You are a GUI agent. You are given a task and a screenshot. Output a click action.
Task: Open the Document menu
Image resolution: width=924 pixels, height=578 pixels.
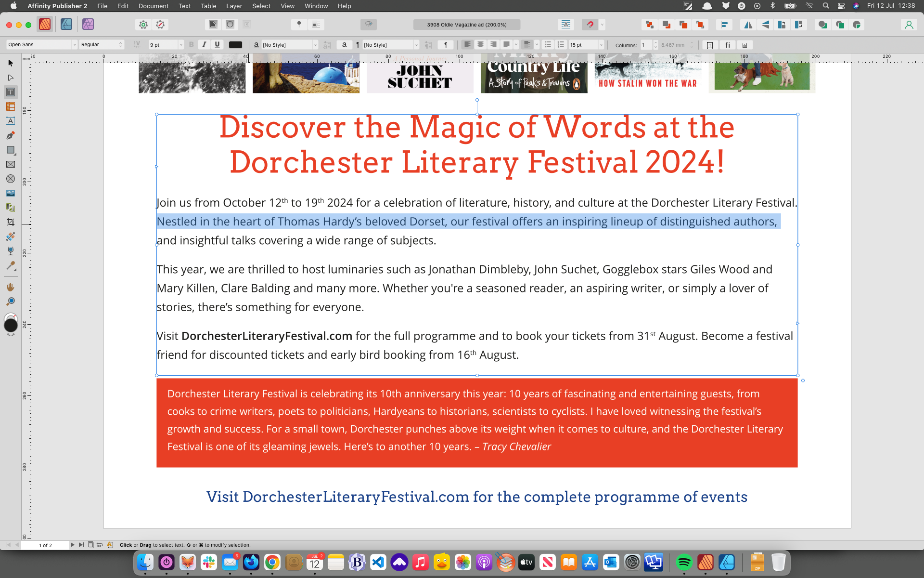click(154, 6)
